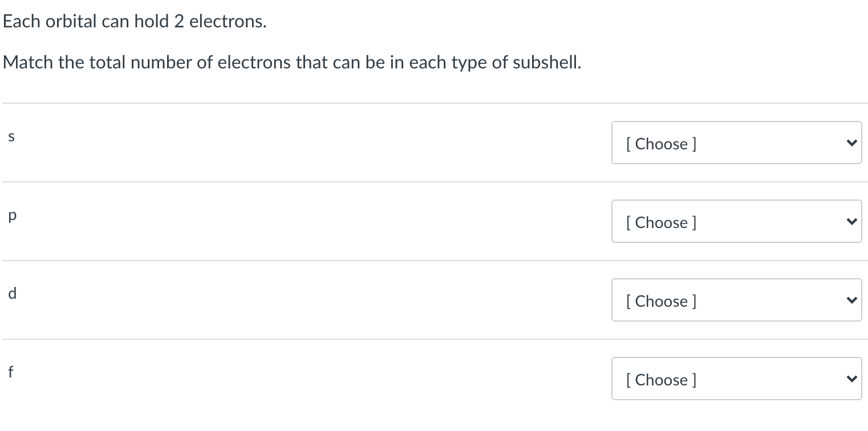Click inside the p answer selection box

point(713,222)
